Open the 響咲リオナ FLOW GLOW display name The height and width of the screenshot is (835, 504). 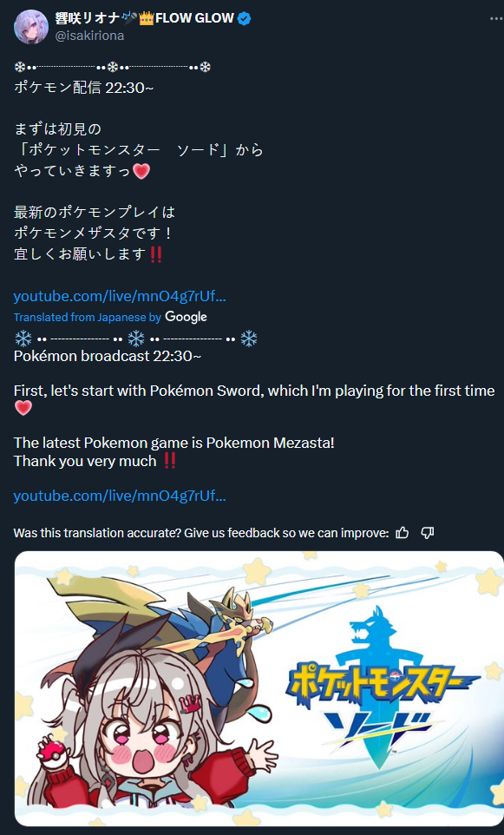click(144, 18)
